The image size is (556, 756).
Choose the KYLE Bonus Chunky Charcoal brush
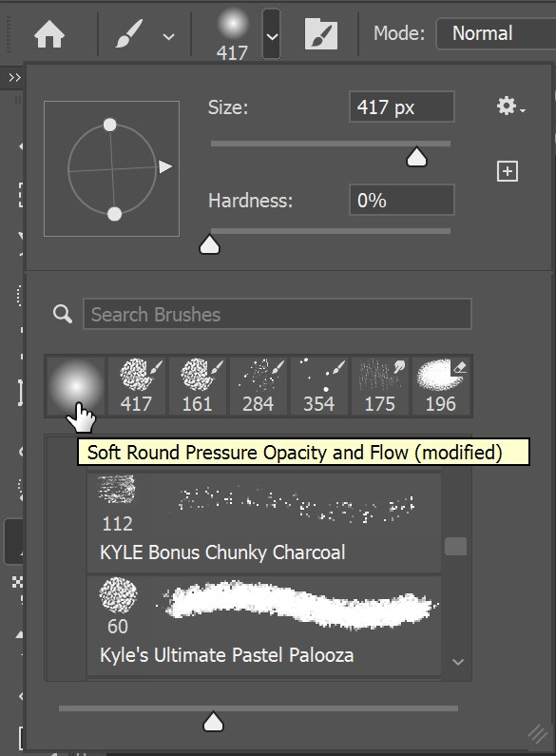pos(263,522)
